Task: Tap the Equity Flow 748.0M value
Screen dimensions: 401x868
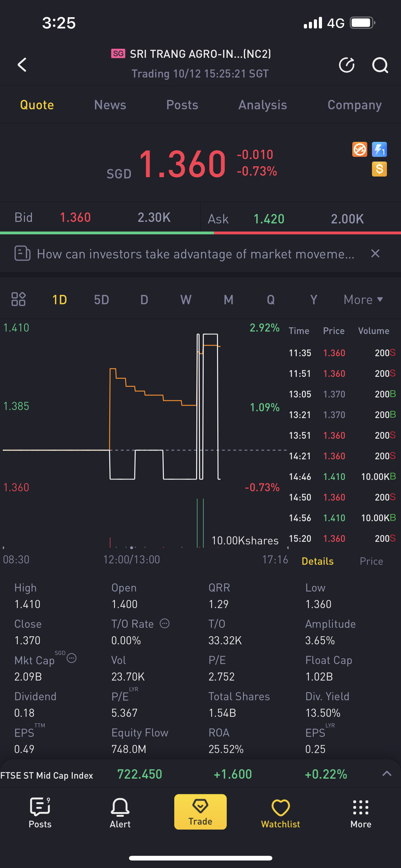Action: (129, 749)
